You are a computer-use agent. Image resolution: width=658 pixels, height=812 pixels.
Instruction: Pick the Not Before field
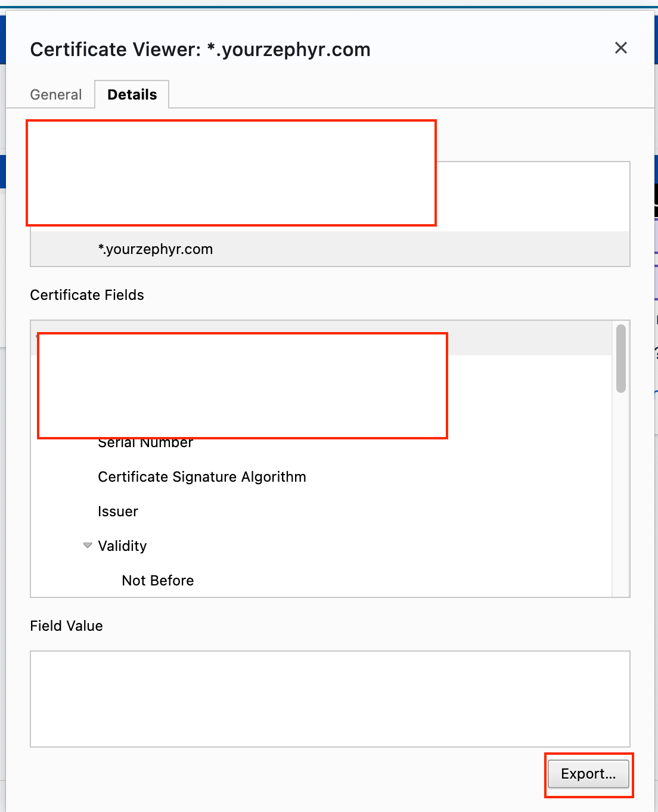point(157,581)
